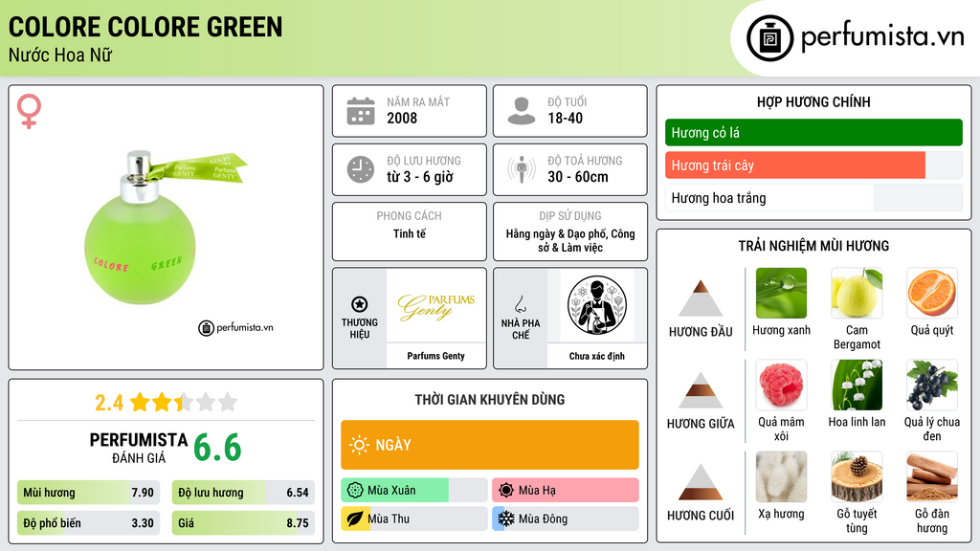Click the leaf icon for Mùa Thu
This screenshot has height=551, width=980.
click(x=355, y=518)
